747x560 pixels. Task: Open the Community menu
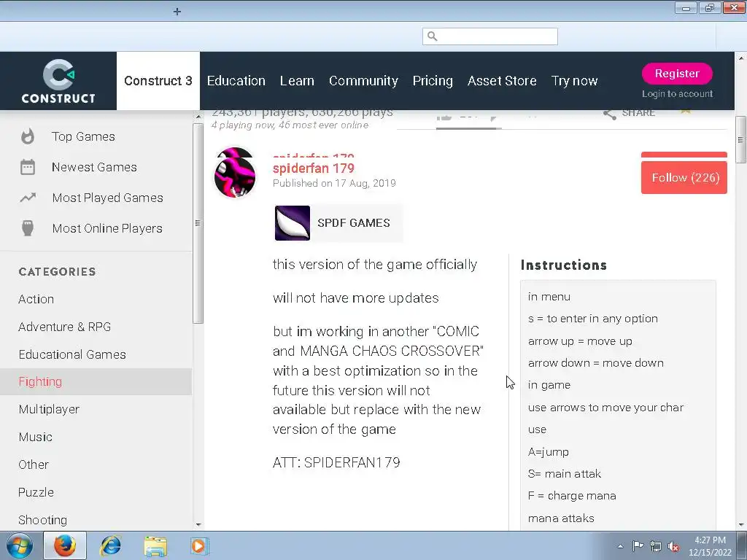363,81
